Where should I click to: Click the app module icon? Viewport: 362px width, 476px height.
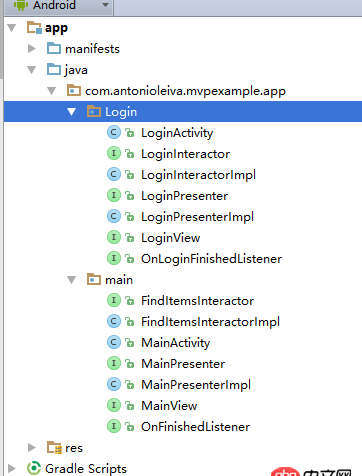click(34, 27)
